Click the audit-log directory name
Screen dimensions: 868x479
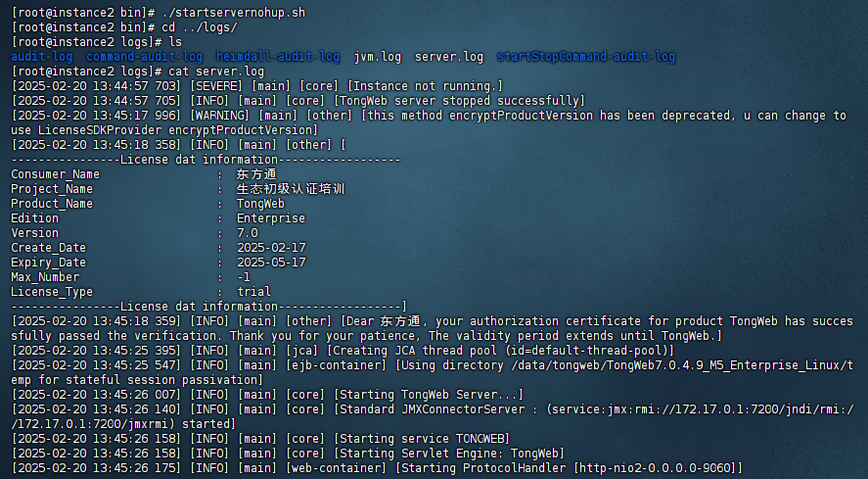41,57
